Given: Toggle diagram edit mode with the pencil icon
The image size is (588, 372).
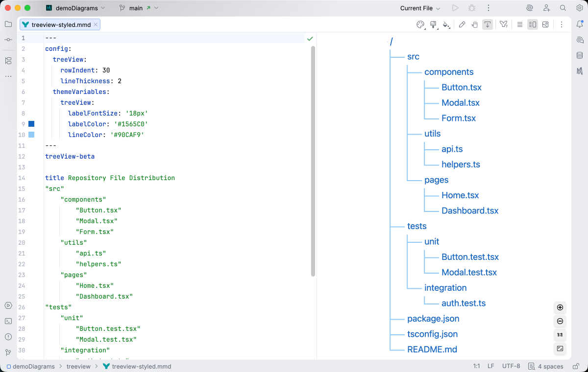Looking at the screenshot, I should tap(463, 24).
